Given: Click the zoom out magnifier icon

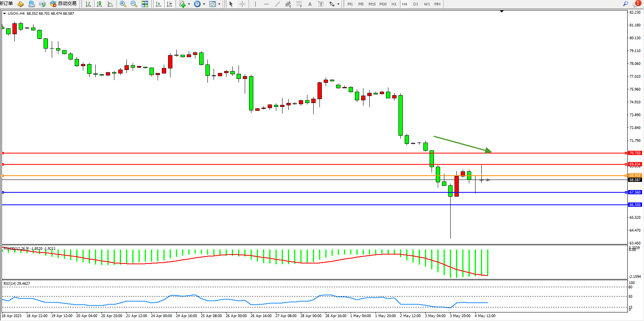Looking at the screenshot, I should click(134, 4).
